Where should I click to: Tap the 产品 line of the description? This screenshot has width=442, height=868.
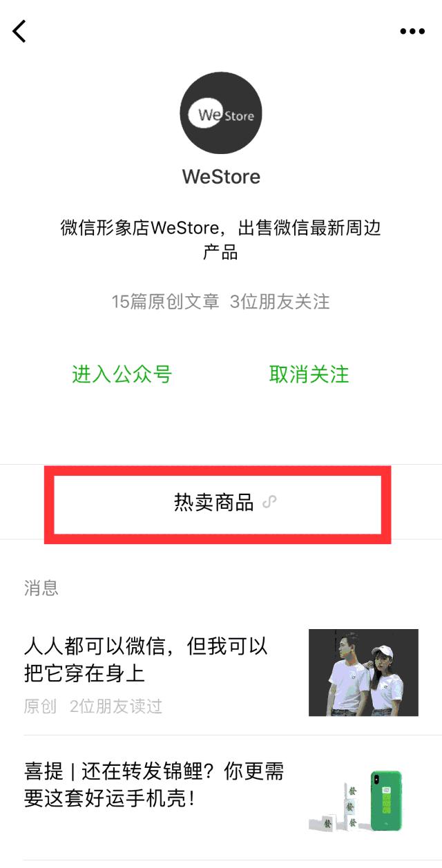[221, 252]
